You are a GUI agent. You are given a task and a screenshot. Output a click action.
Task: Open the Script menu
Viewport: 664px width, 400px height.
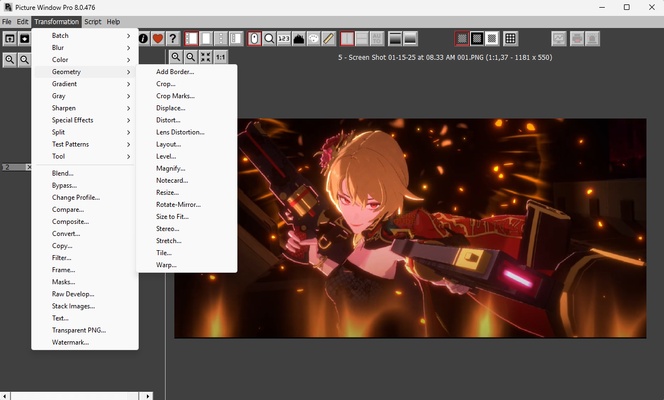pos(92,22)
